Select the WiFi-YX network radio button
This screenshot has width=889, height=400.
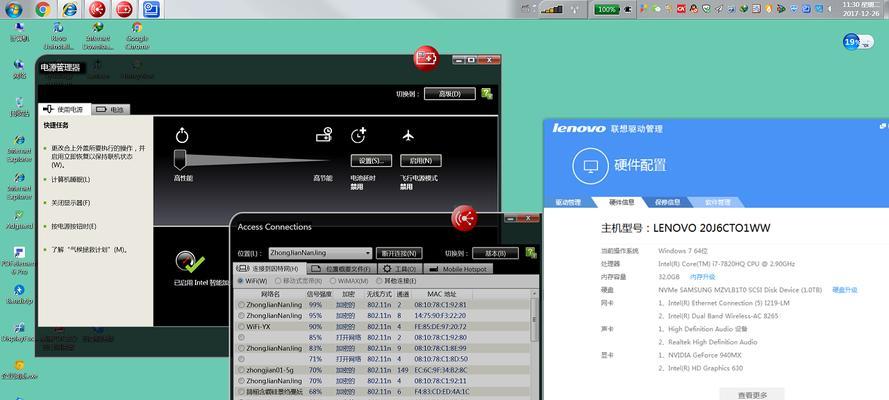tap(242, 326)
